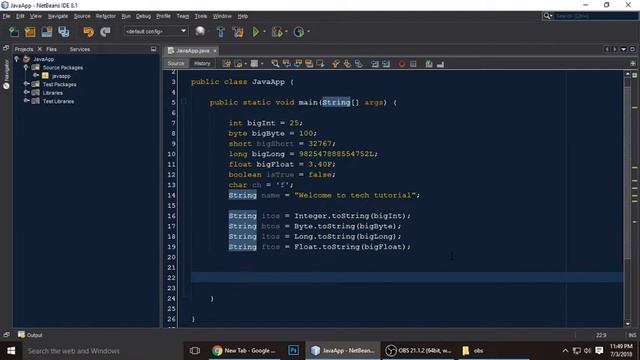The width and height of the screenshot is (640, 360).
Task: Switch to the Files tab
Action: pyautogui.click(x=51, y=49)
